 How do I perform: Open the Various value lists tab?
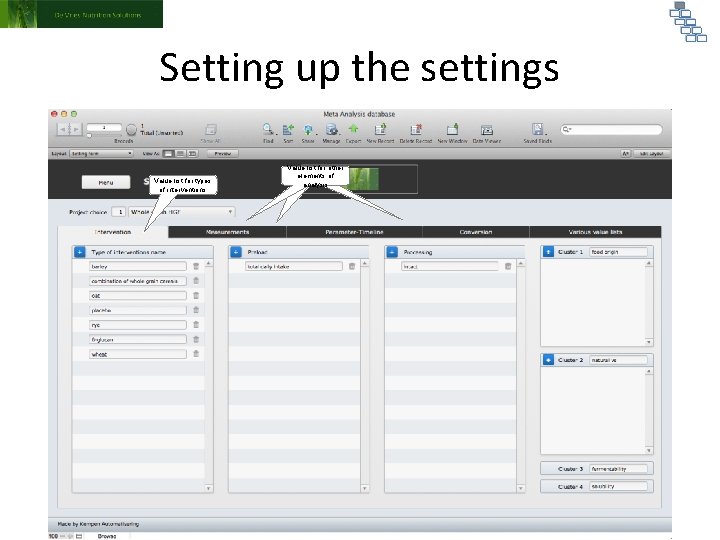(x=595, y=232)
